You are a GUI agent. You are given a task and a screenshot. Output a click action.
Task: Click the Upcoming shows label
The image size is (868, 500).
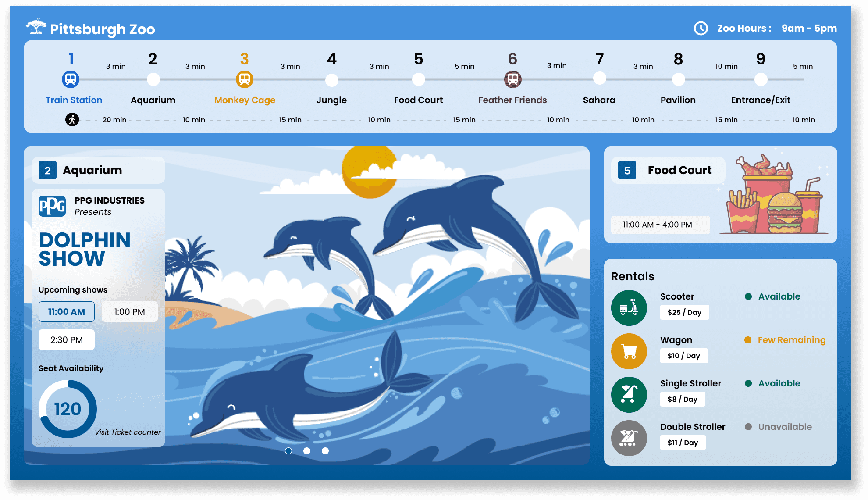(73, 290)
